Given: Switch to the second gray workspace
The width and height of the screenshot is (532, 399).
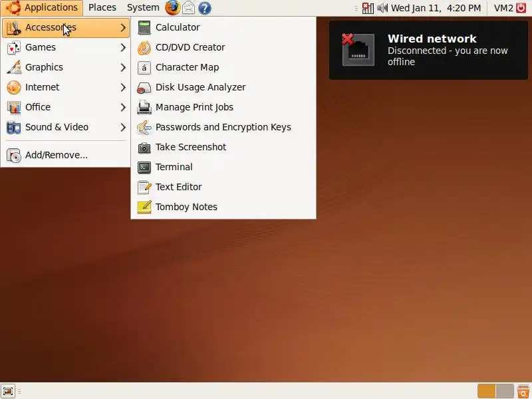Looking at the screenshot, I should pos(505,391).
